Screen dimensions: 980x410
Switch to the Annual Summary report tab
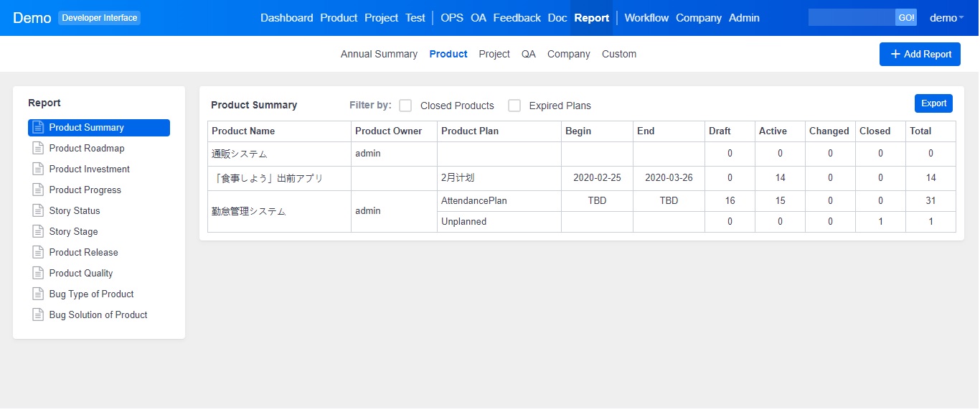pos(379,54)
